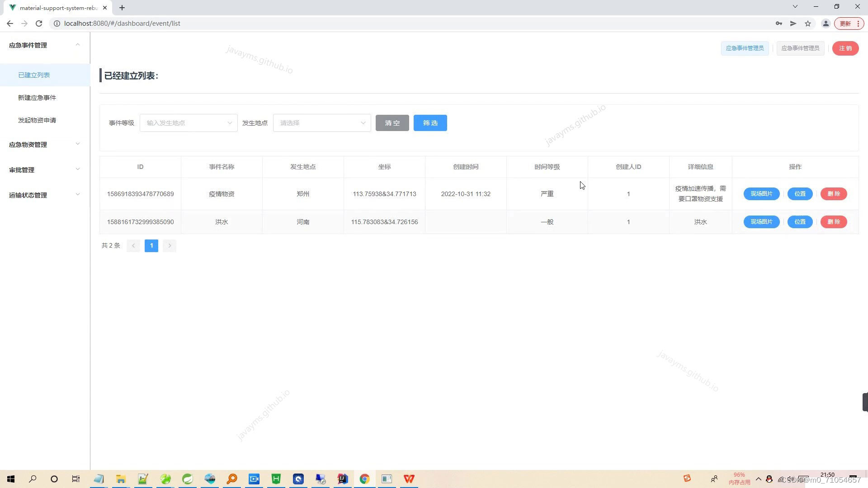The width and height of the screenshot is (868, 488).
Task: Click ID cell 1588161732999385090
Action: [x=140, y=222]
